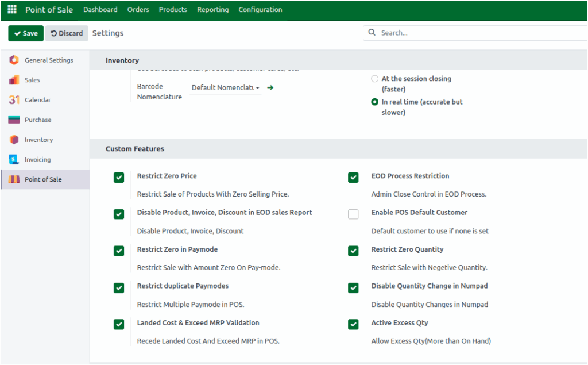Open the Default Nomenclature dropdown
The image size is (588, 365).
[x=225, y=87]
